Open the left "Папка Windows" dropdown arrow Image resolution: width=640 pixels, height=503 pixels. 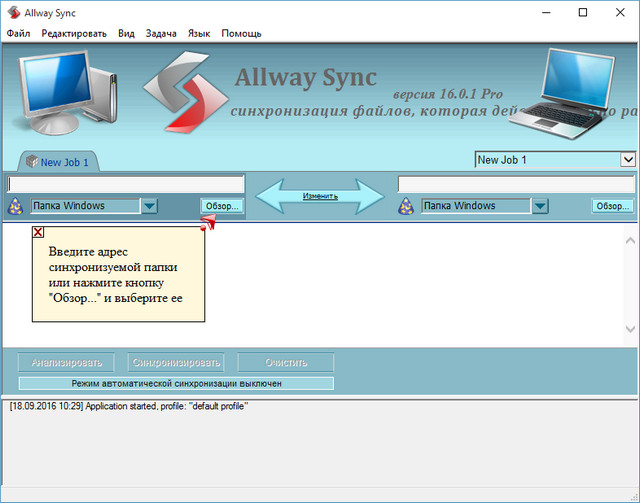coord(149,206)
